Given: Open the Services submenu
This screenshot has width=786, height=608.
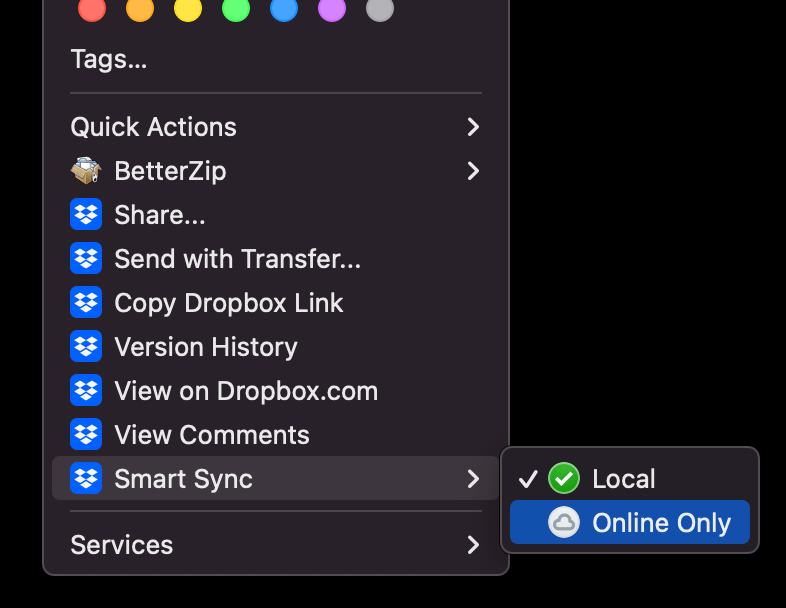Looking at the screenshot, I should tap(276, 545).
